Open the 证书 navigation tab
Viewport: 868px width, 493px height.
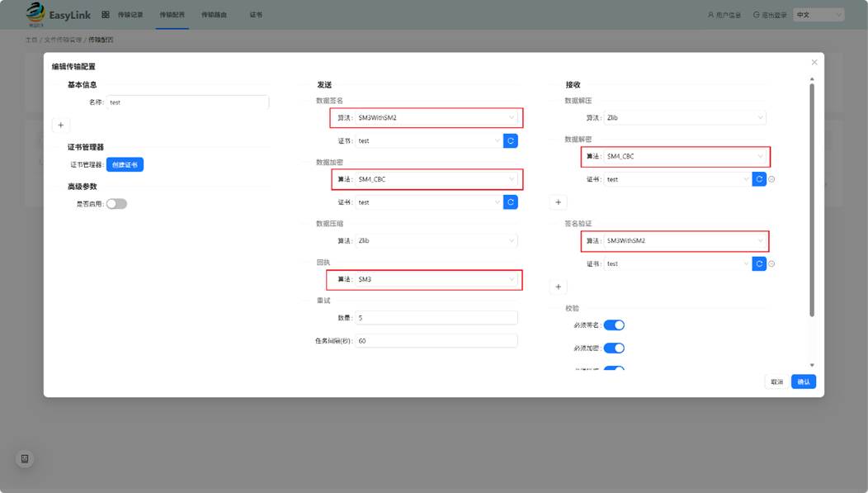(256, 15)
